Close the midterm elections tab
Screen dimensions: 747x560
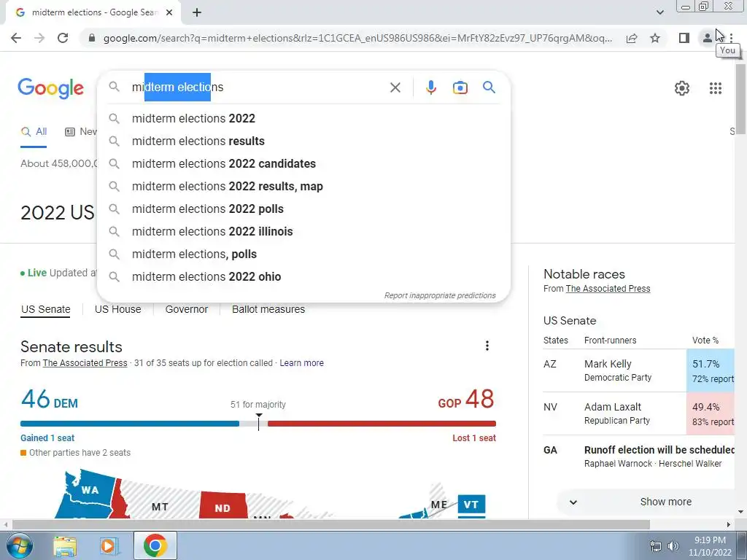pyautogui.click(x=169, y=13)
